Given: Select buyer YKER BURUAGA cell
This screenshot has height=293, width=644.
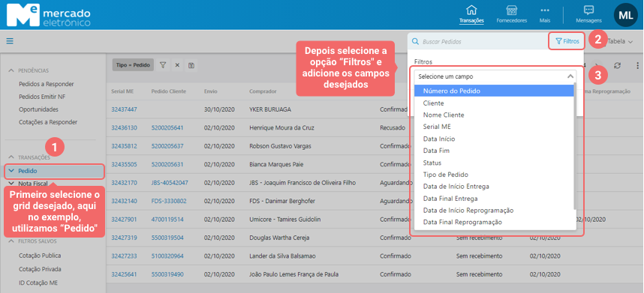Looking at the screenshot, I should 270,109.
